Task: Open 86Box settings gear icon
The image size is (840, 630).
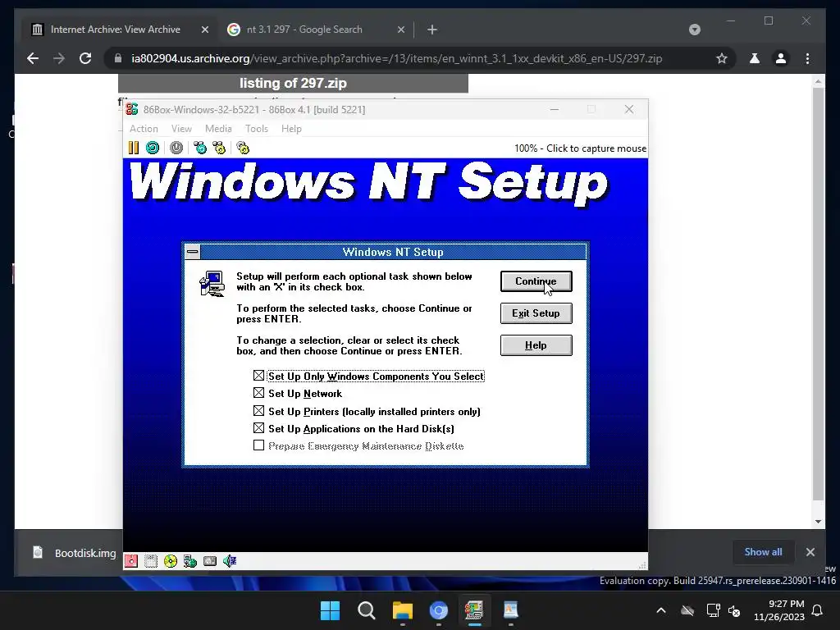Action: [x=243, y=148]
